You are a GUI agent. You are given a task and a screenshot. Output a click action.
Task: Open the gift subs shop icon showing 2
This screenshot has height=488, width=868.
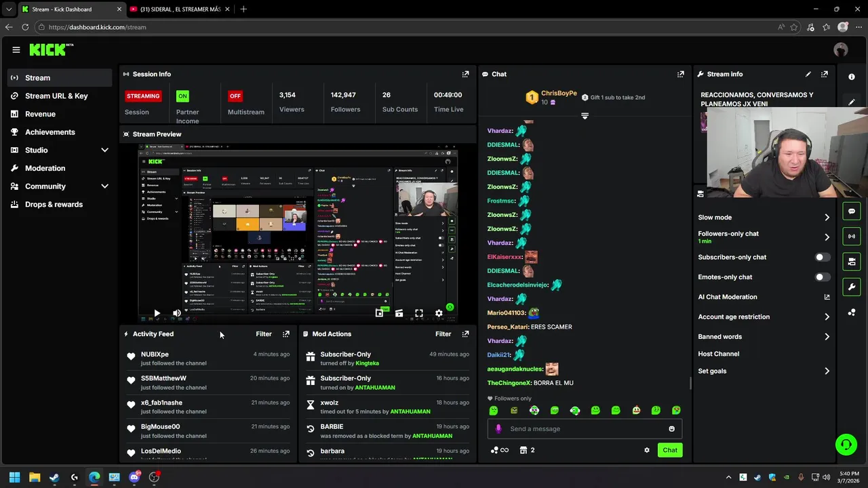527,450
